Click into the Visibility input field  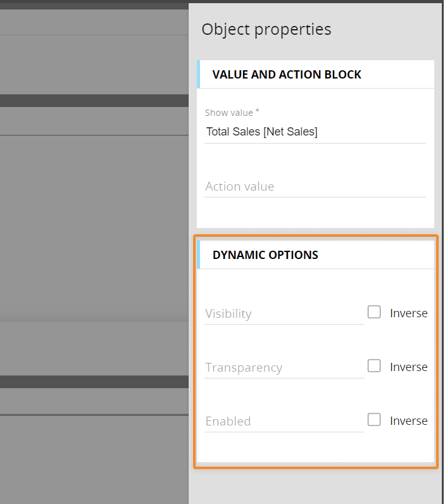284,313
